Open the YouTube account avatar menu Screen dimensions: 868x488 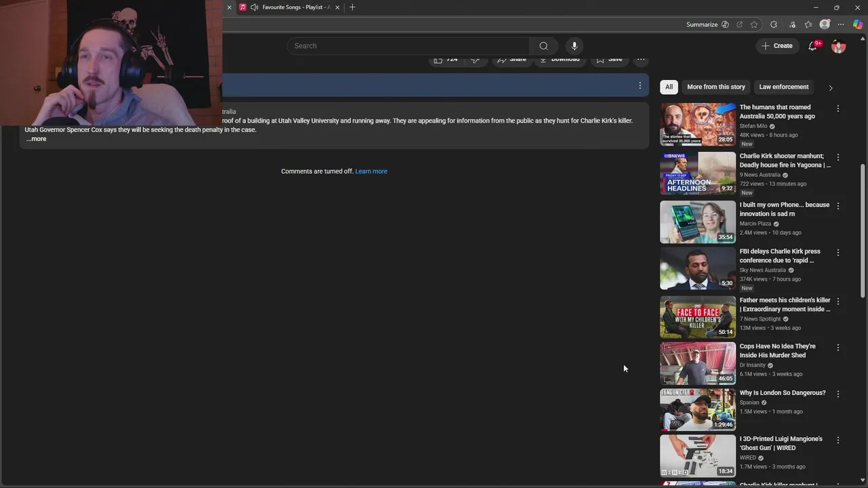839,46
